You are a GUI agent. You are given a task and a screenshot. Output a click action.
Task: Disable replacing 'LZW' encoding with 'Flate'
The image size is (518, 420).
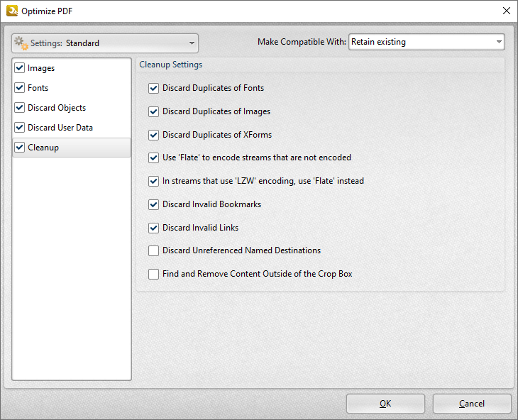point(153,182)
